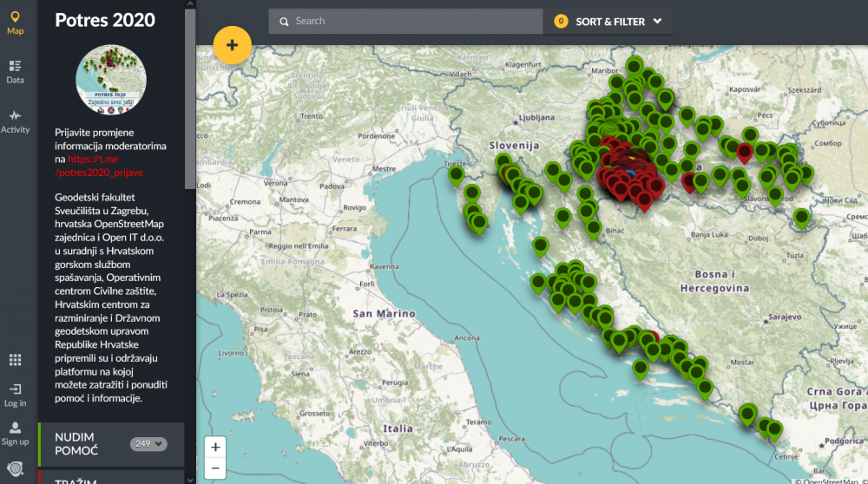The image size is (868, 484).
Task: Click the sidebar scrollbar down arrow
Action: pyautogui.click(x=190, y=481)
